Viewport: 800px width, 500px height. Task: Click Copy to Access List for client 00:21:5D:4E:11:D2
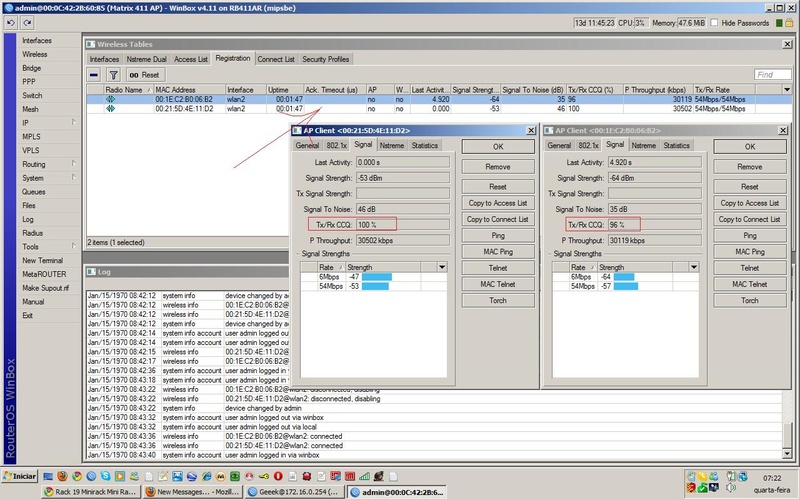pos(498,203)
